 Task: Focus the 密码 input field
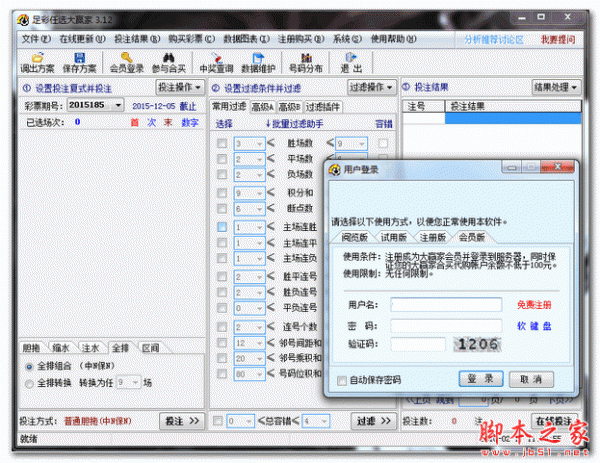coord(446,326)
